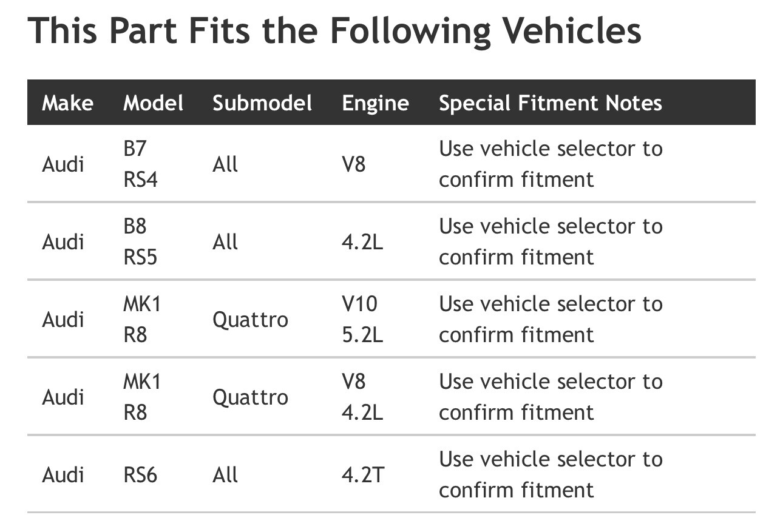Click the MK1 R8 cell in V8 4.2L row

(142, 397)
